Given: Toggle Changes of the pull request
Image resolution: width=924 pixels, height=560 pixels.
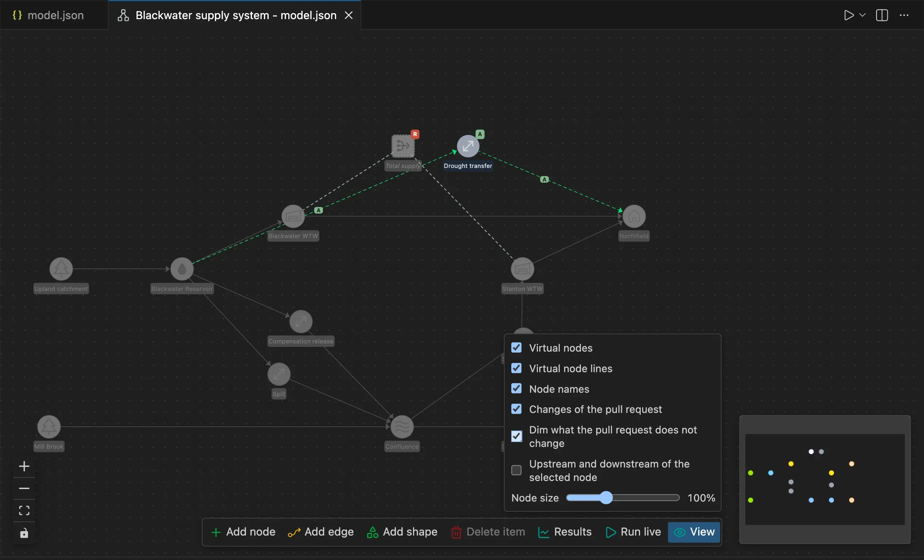Looking at the screenshot, I should click(516, 409).
